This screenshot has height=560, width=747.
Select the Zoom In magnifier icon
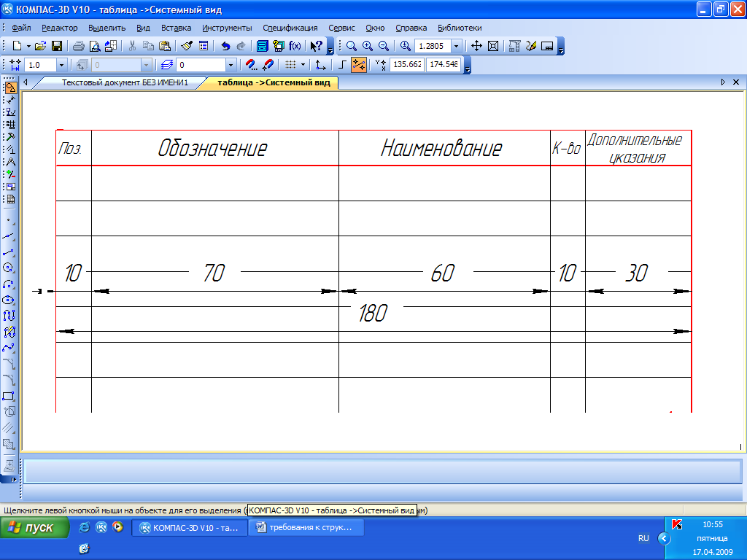coord(367,46)
